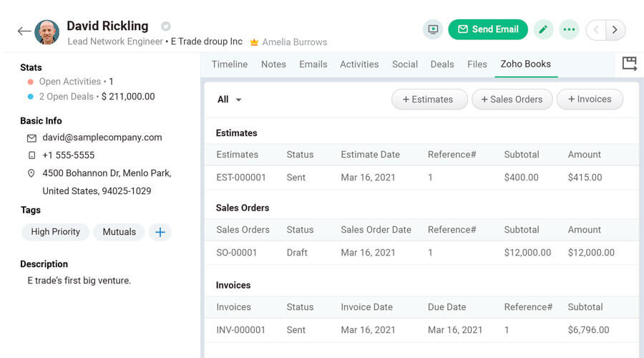Open the Files tab
644x358 pixels.
[x=477, y=64]
